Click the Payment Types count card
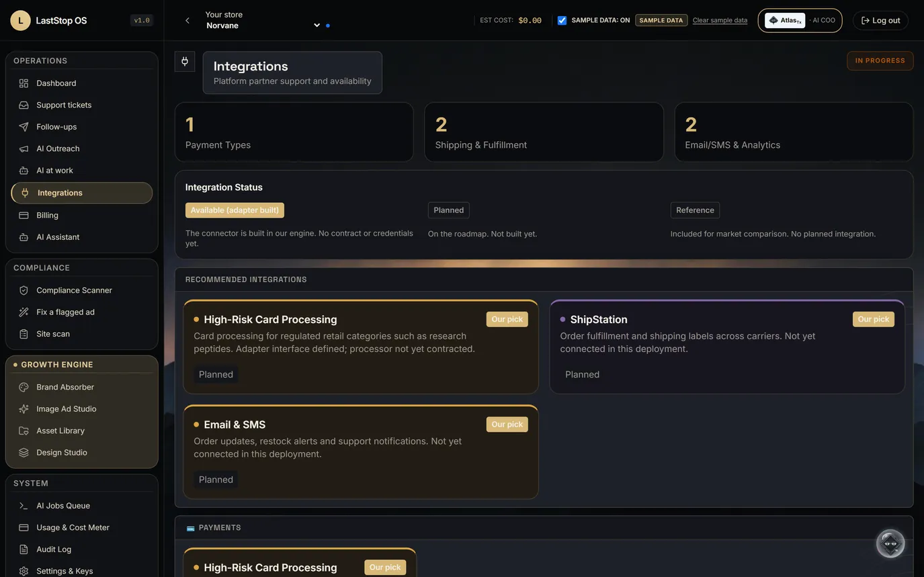The height and width of the screenshot is (577, 924). (294, 132)
